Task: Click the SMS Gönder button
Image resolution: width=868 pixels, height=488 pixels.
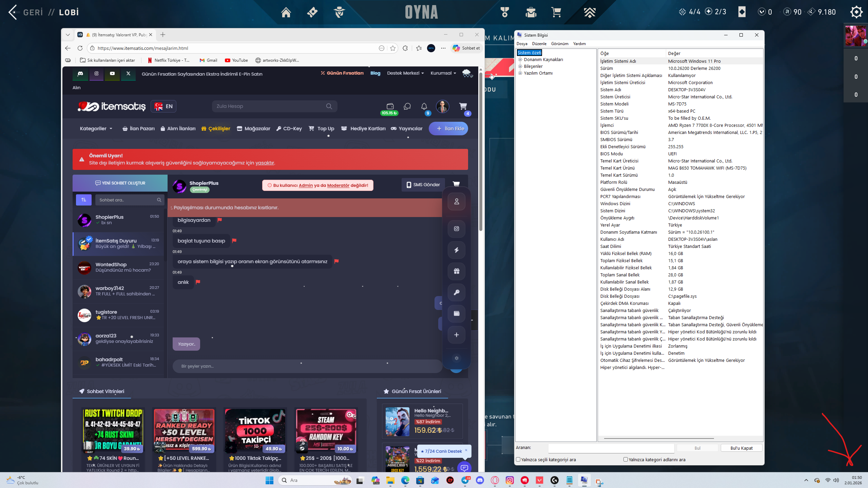Action: pyautogui.click(x=423, y=185)
